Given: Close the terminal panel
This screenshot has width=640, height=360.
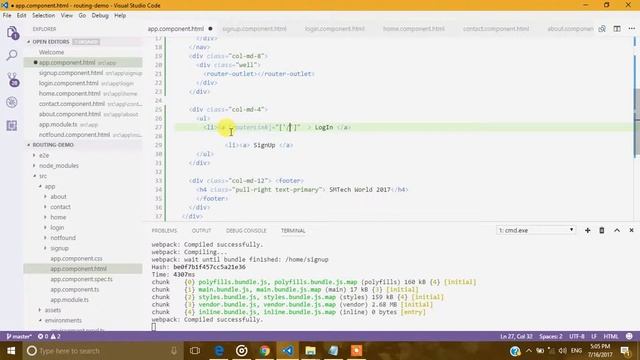Looking at the screenshot, I should [631, 231].
